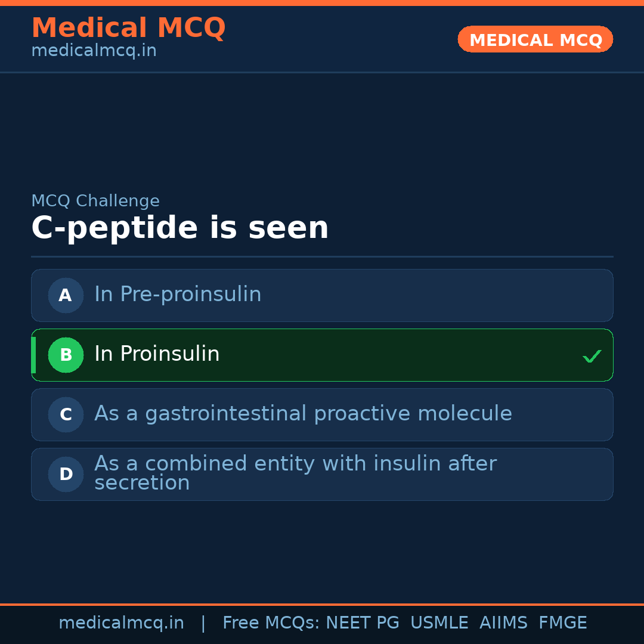Click the D option letter circle

[x=66, y=474]
